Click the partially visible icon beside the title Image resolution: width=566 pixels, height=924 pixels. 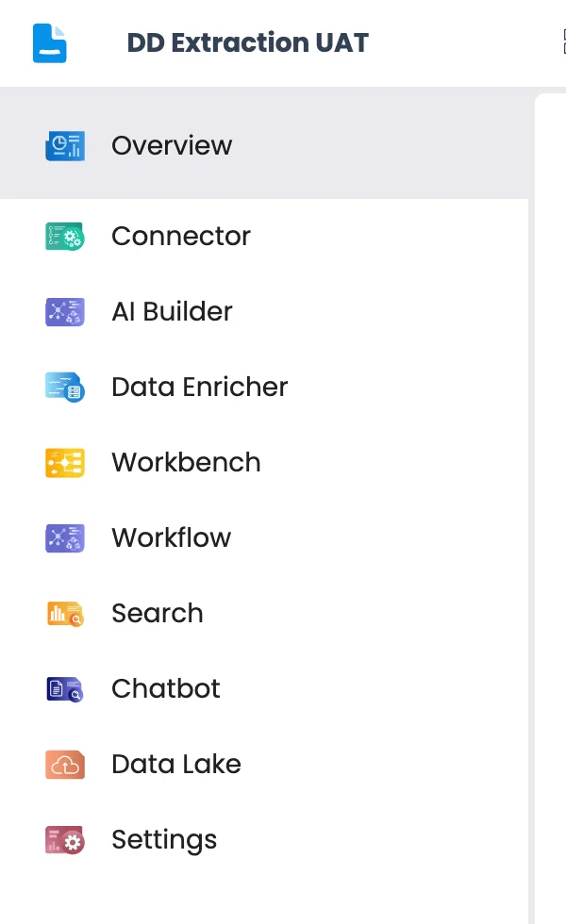point(564,41)
